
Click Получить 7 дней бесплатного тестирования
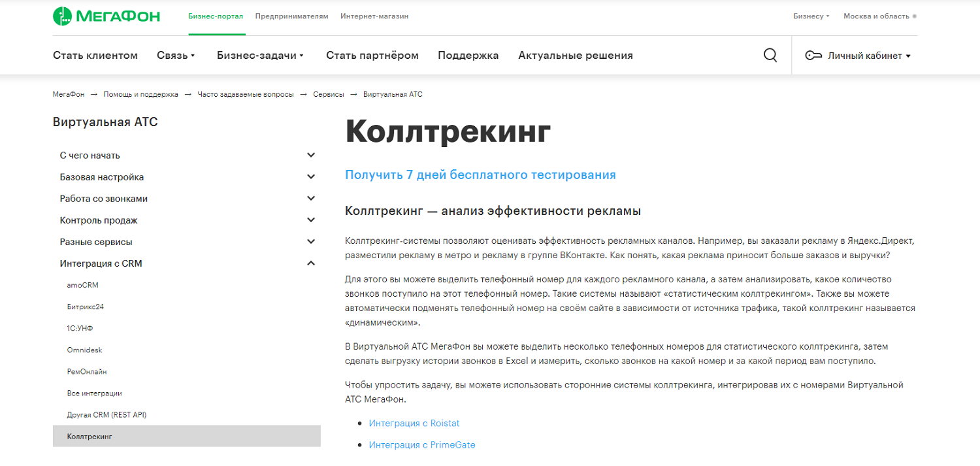click(x=481, y=175)
